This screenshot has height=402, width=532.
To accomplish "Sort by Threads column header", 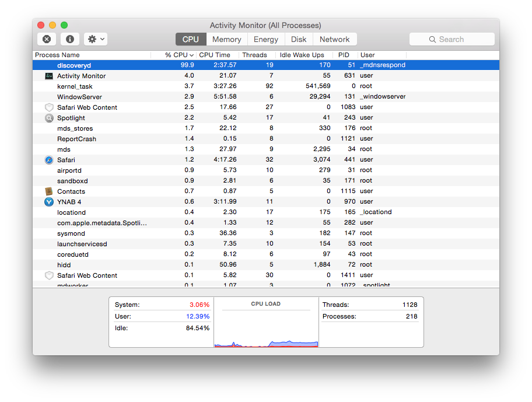I will click(257, 55).
